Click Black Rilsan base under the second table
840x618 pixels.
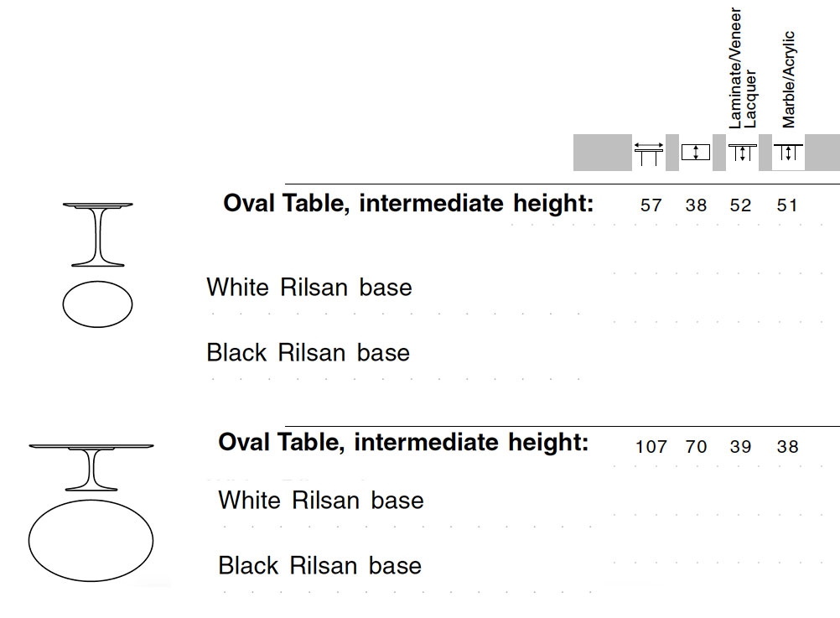[320, 565]
